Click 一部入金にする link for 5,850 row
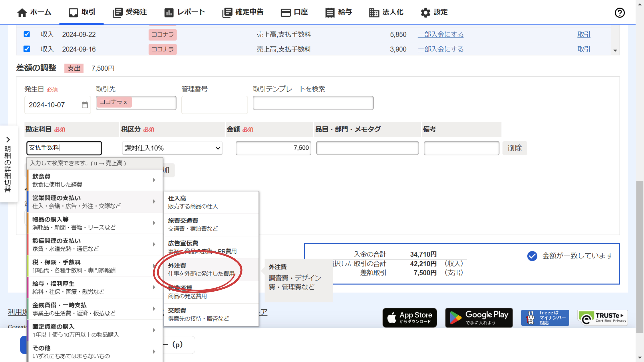Image resolution: width=644 pixels, height=362 pixels. coord(440,34)
